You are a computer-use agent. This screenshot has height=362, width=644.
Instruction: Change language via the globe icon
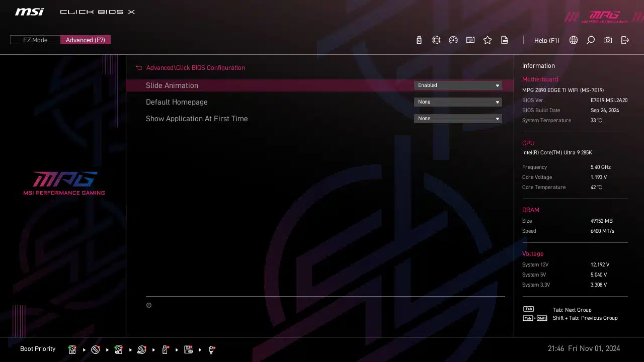574,40
